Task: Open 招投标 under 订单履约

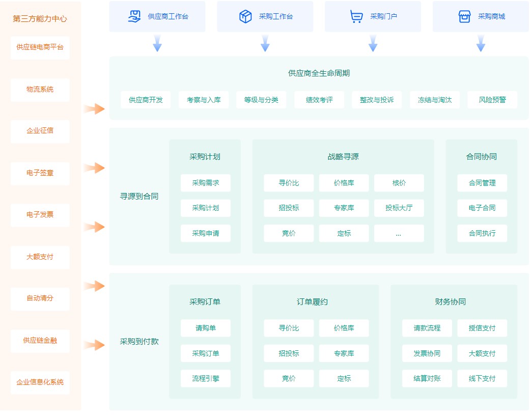Action: pos(289,353)
